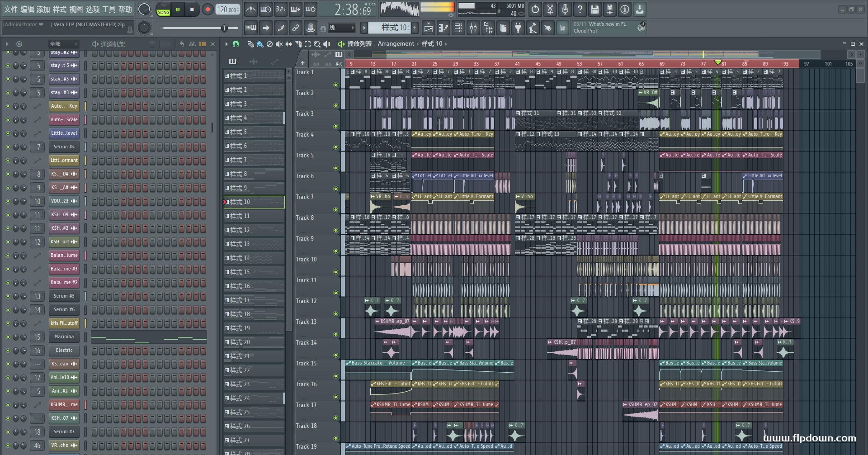Select the paint brush tool in playlist

click(x=260, y=44)
